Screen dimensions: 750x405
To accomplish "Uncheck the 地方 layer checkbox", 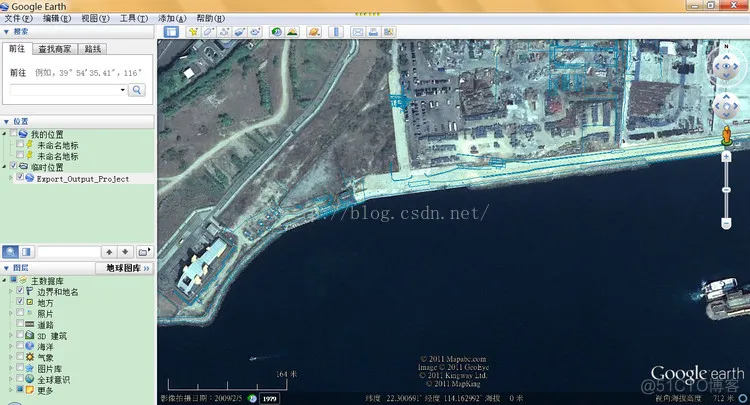I will pos(20,301).
